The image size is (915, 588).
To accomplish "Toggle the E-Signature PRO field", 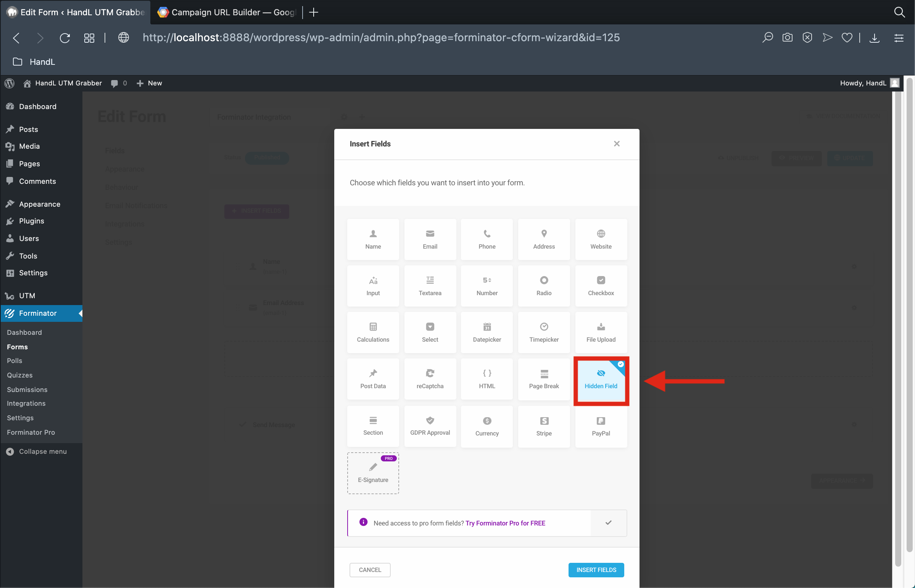I will pos(373,473).
